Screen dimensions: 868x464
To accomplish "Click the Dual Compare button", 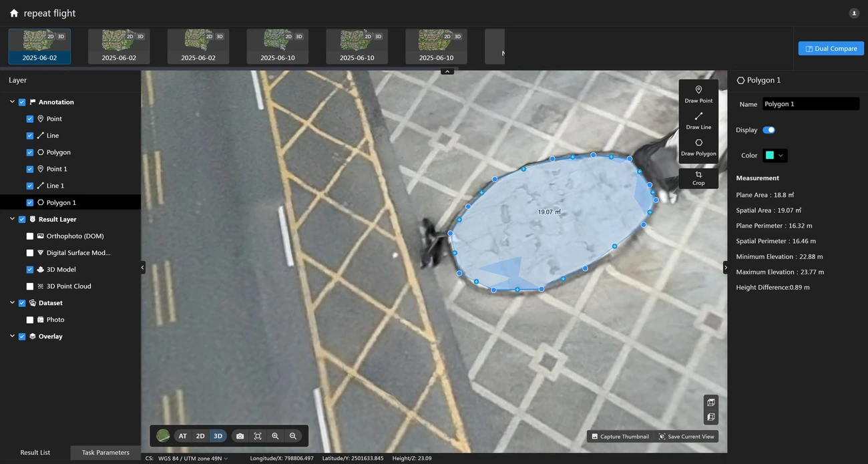I will [x=831, y=49].
